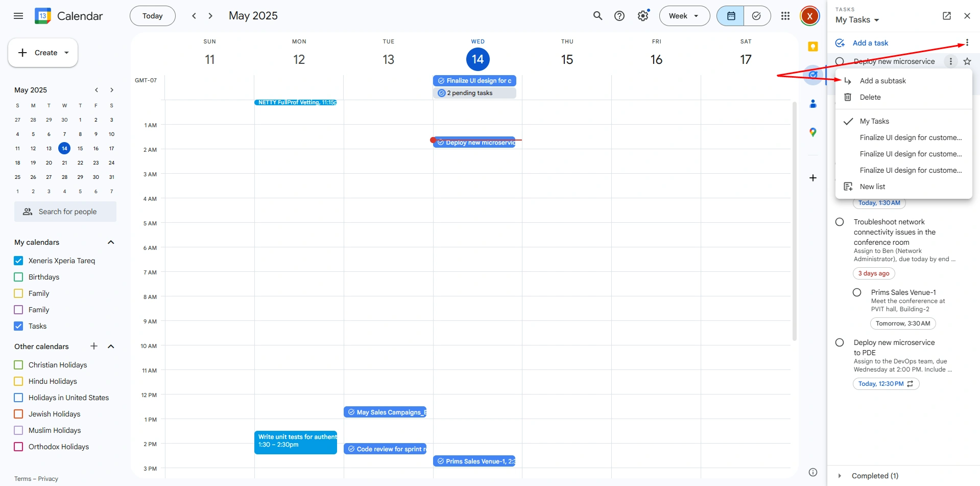
Task: Choose New list from the menu
Action: [x=872, y=187]
